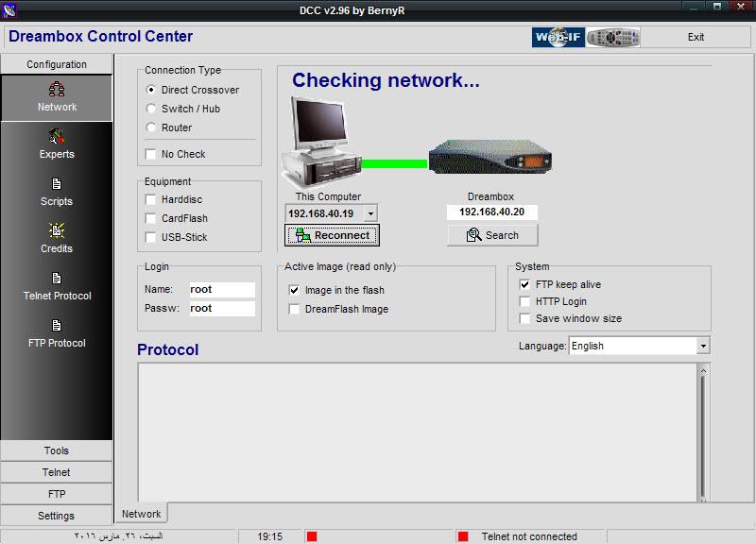Image resolution: width=756 pixels, height=544 pixels.
Task: Enable the No Check option
Action: coord(151,154)
